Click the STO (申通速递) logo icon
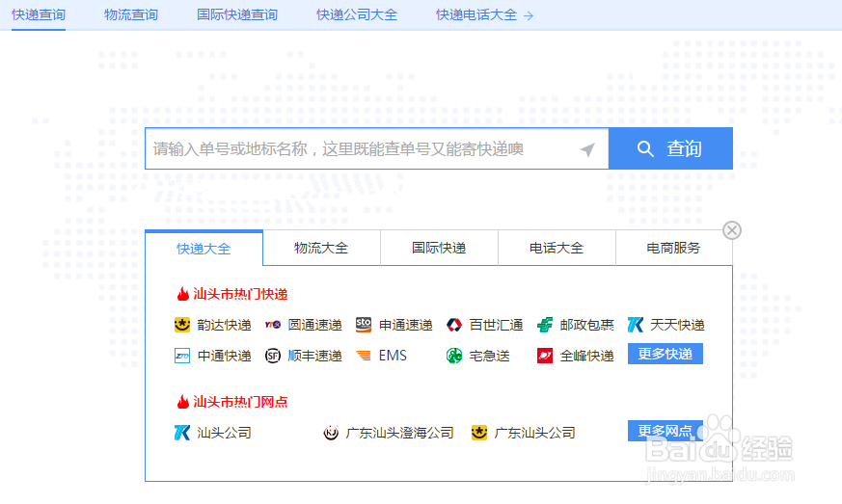 [364, 325]
